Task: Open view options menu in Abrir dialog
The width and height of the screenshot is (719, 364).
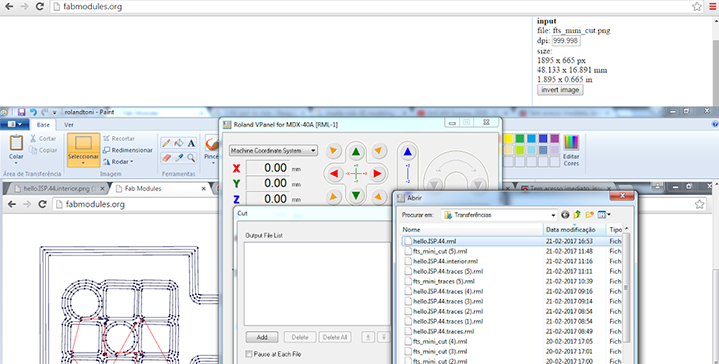Action: 604,215
